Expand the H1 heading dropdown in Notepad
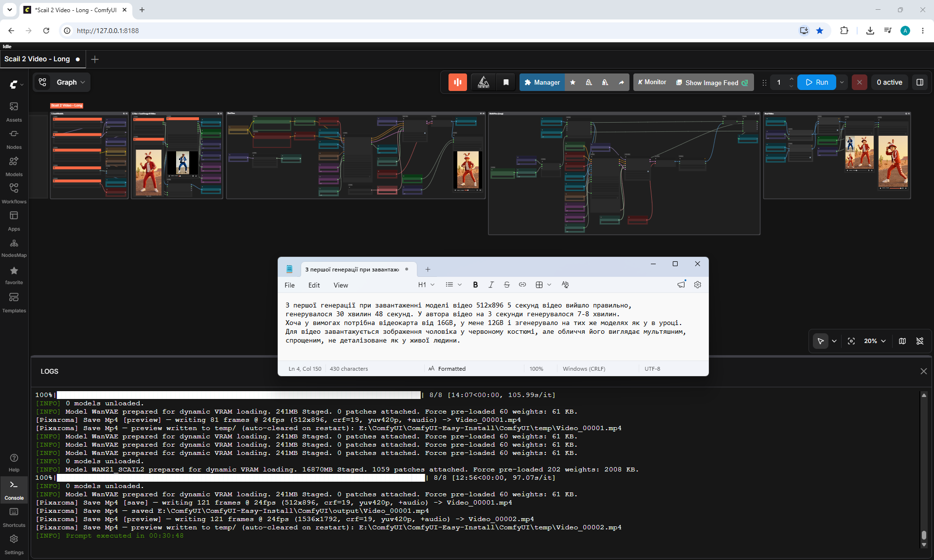934x560 pixels. [x=426, y=285]
